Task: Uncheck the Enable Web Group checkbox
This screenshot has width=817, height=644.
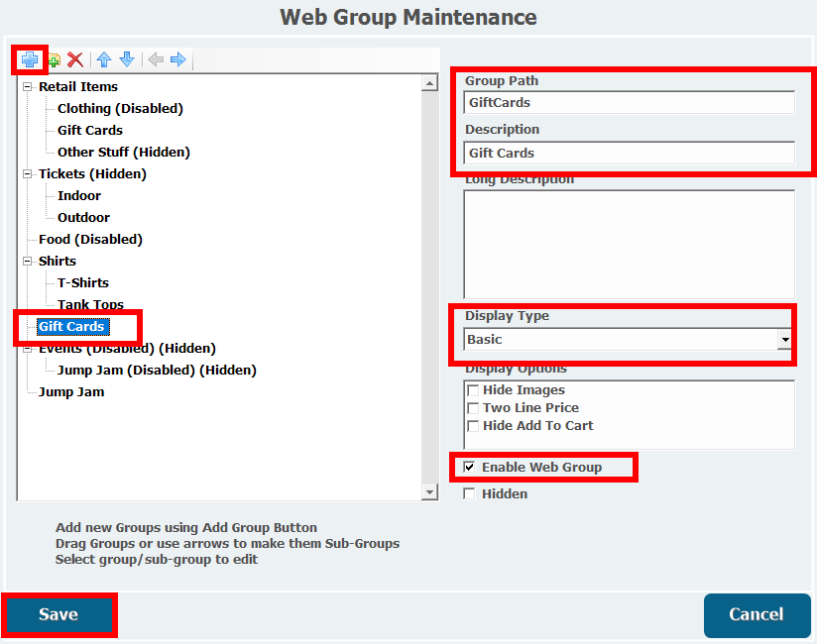Action: coord(470,467)
